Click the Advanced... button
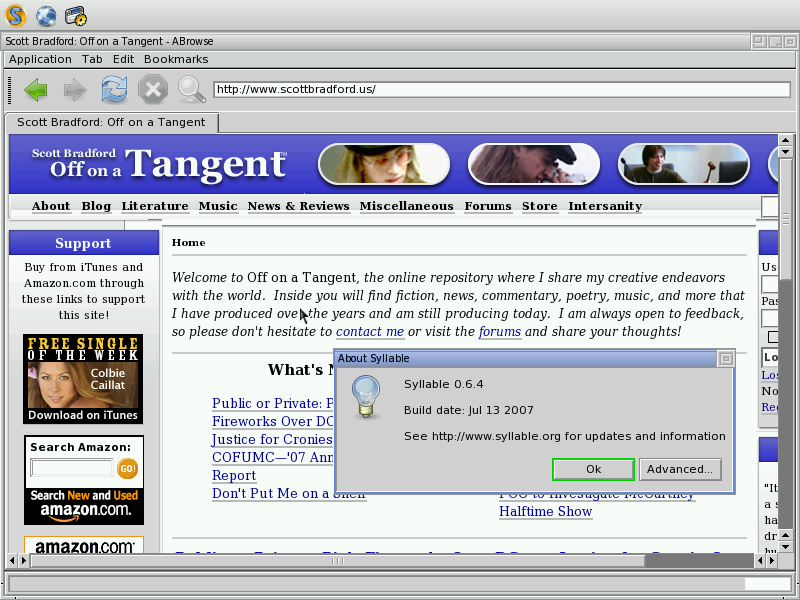This screenshot has width=800, height=600. point(679,469)
